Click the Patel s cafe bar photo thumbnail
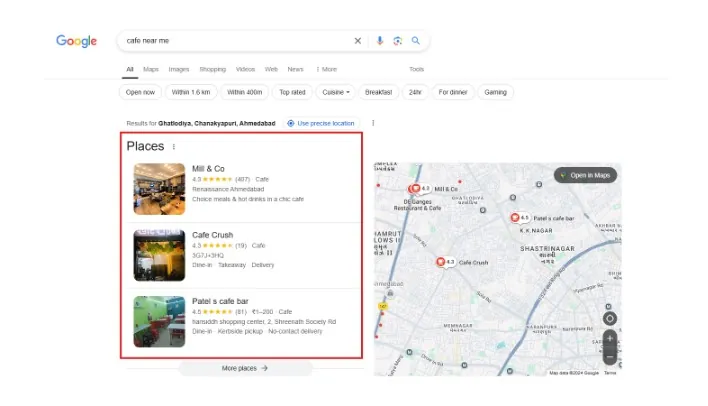The width and height of the screenshot is (708, 406). 159,322
